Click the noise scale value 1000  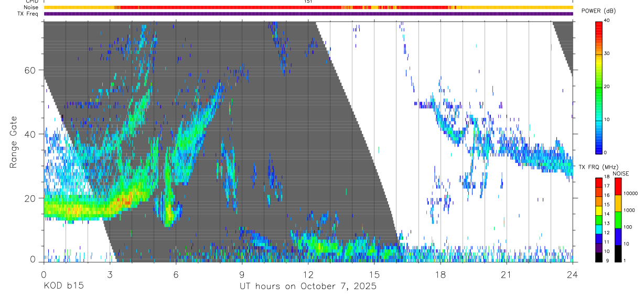pos(629,211)
